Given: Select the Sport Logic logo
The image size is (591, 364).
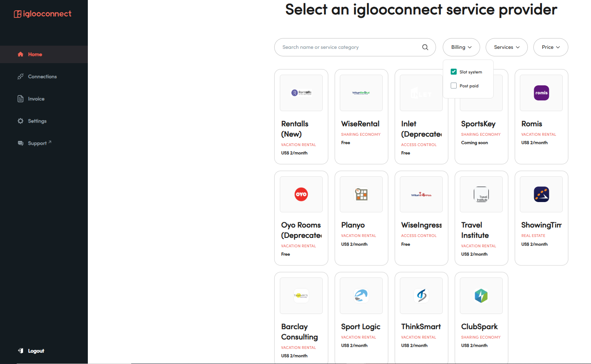Looking at the screenshot, I should 361,296.
